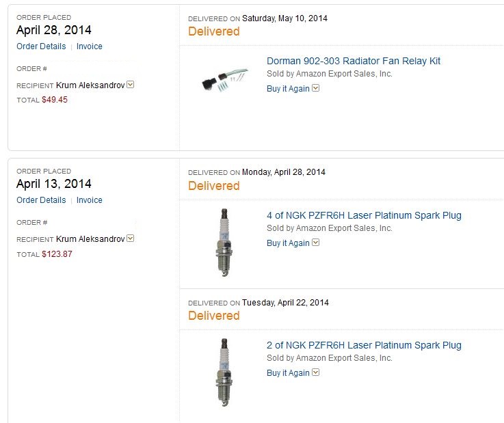Click Buy it Again for 4 NGK plugs
504x423 pixels.
tap(288, 243)
